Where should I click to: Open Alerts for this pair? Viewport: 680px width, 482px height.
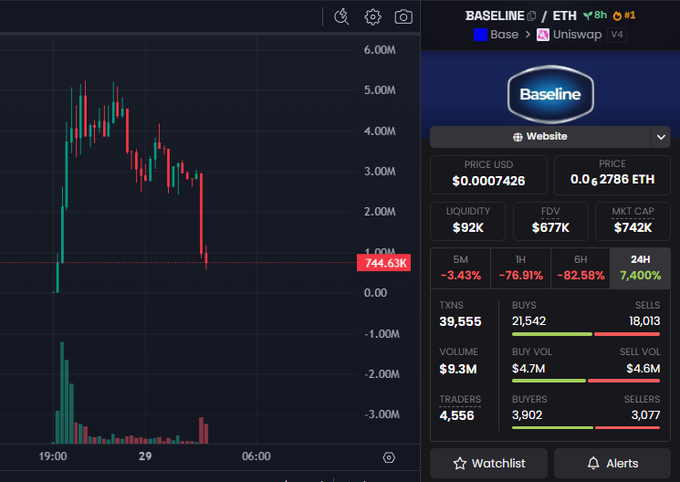coord(612,463)
